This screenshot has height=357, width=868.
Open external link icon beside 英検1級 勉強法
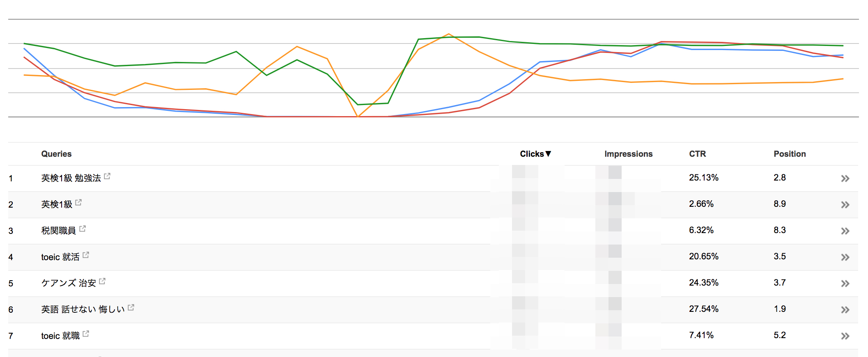[107, 176]
